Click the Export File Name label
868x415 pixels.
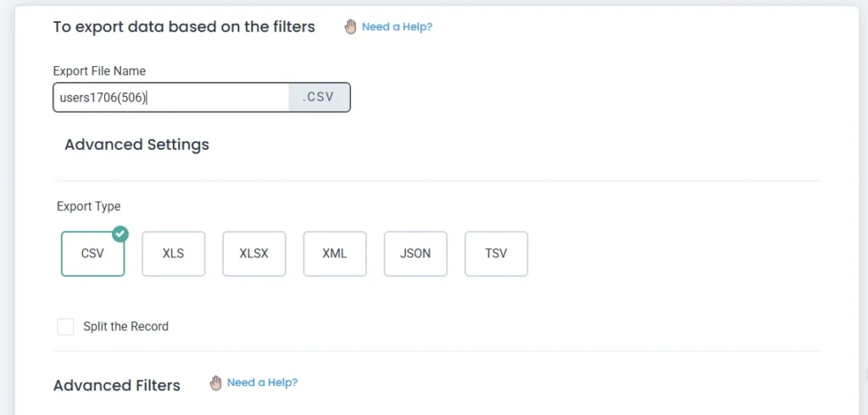click(x=99, y=71)
